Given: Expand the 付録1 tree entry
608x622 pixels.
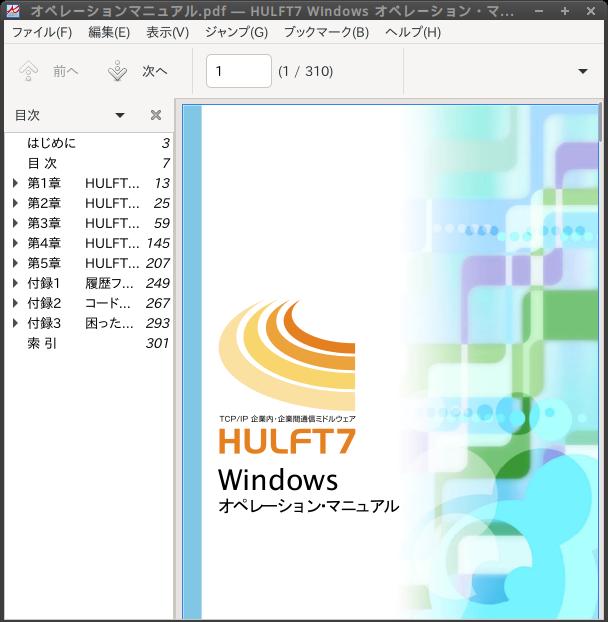Looking at the screenshot, I should (15, 283).
